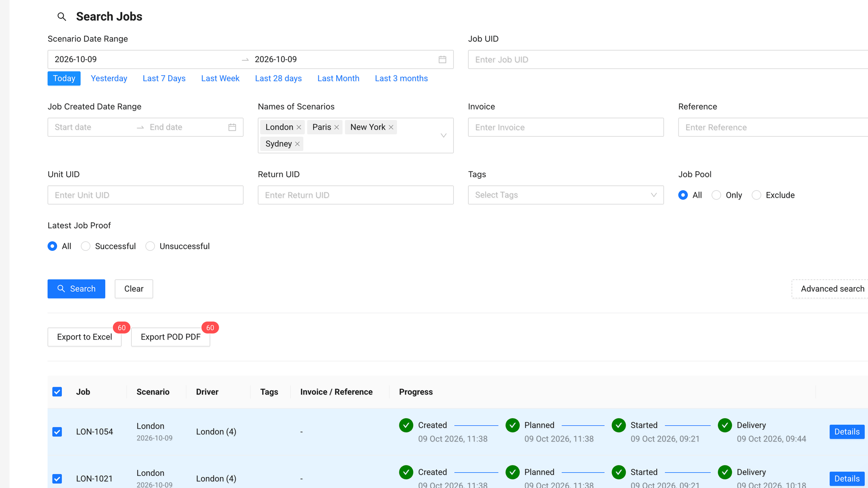Click the magnifier icon beside Search Jobs
868x488 pixels.
click(x=62, y=17)
